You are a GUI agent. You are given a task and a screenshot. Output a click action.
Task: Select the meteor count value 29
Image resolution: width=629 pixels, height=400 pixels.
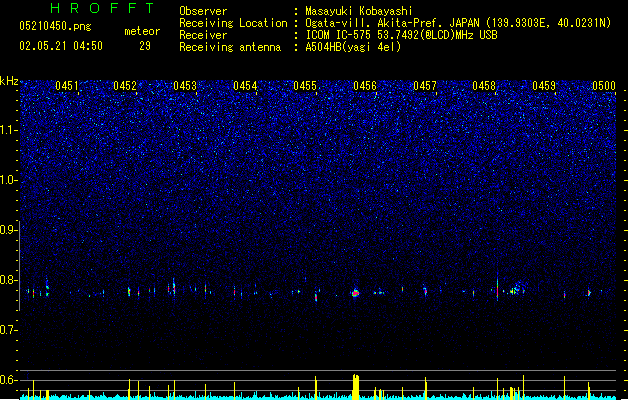tap(145, 46)
